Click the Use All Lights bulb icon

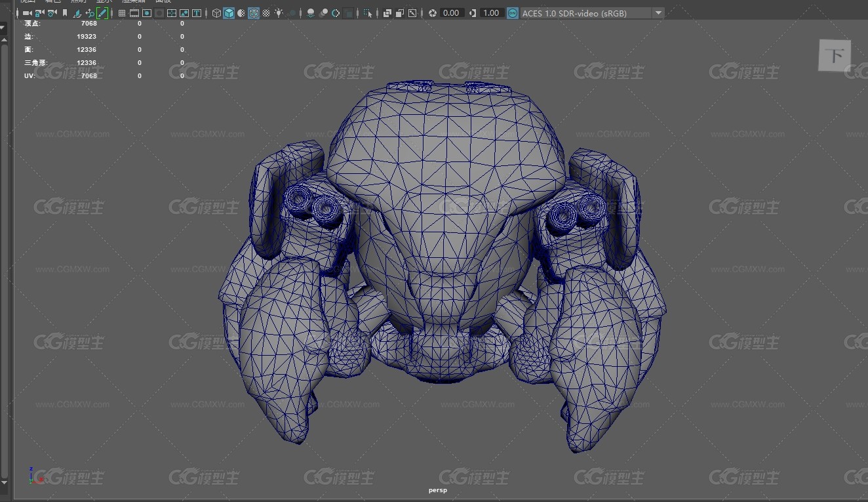pos(279,13)
